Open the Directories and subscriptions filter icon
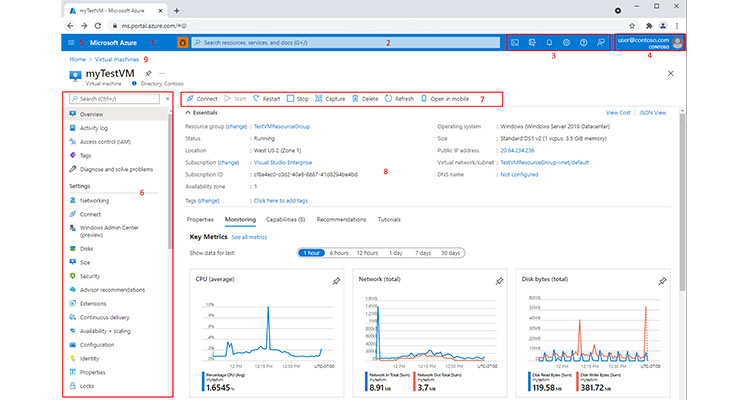Screen dimensions: 748x400 (x=532, y=42)
